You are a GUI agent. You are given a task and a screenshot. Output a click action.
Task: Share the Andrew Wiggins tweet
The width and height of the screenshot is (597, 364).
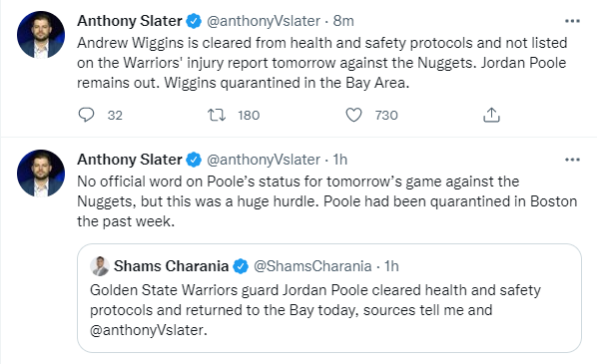(491, 115)
